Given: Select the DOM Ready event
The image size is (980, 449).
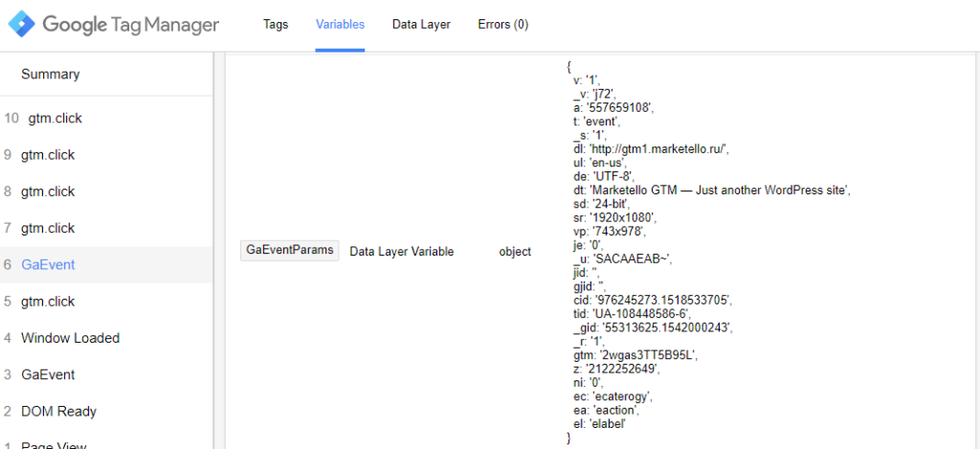Looking at the screenshot, I should (58, 412).
